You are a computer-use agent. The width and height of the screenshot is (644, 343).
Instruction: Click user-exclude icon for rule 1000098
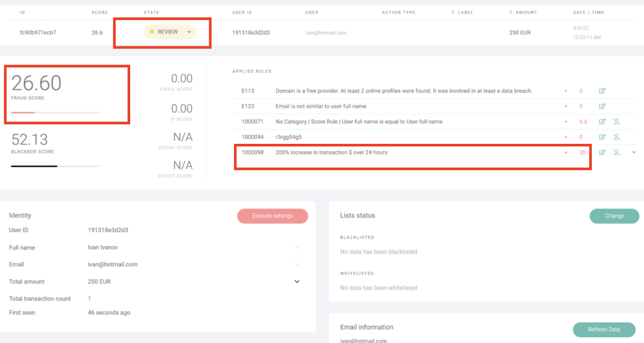click(x=616, y=152)
